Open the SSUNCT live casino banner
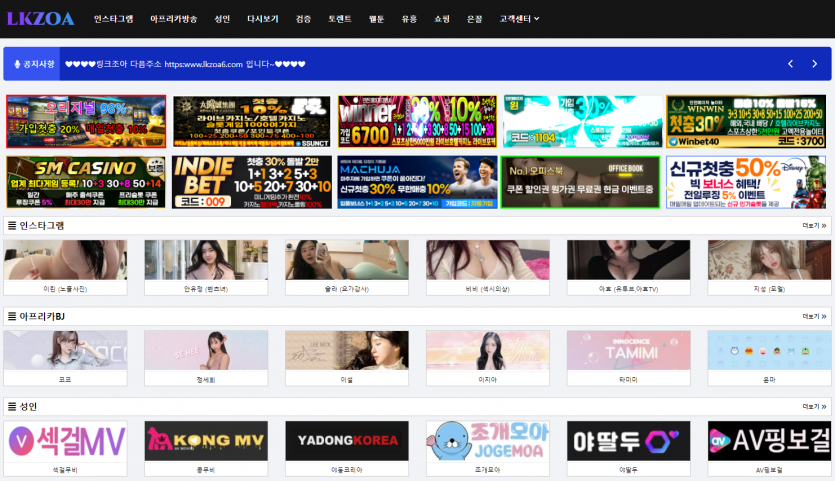The image size is (835, 481). (x=251, y=121)
